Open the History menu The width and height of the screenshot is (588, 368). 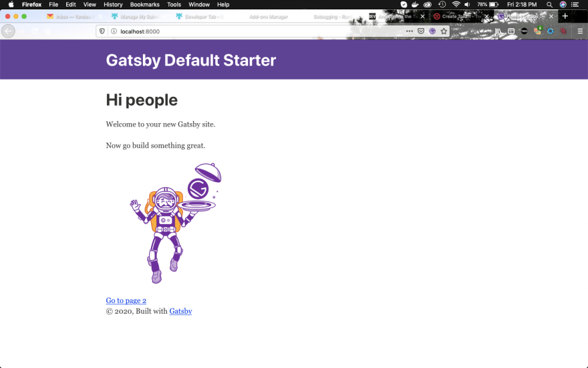pos(113,5)
